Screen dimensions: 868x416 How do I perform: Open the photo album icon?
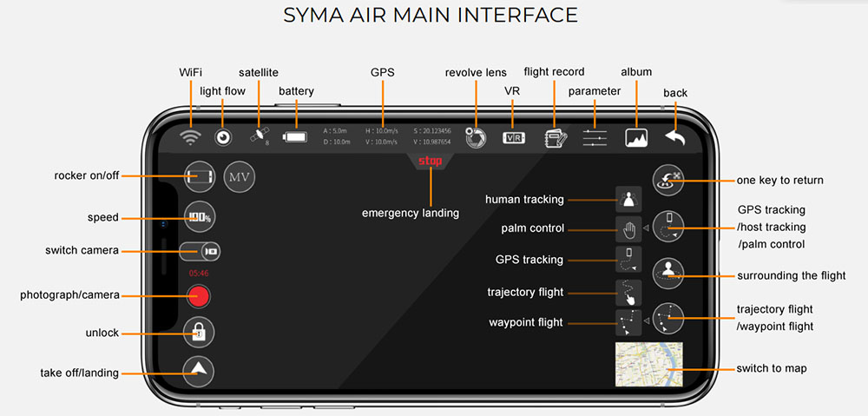[637, 137]
